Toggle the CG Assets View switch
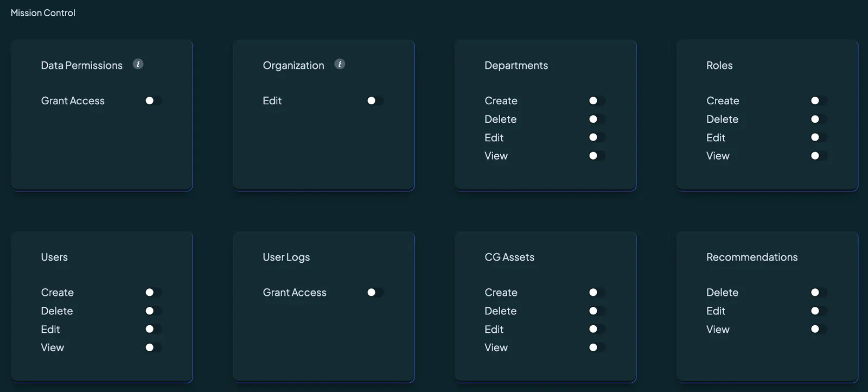This screenshot has height=392, width=868. point(597,347)
